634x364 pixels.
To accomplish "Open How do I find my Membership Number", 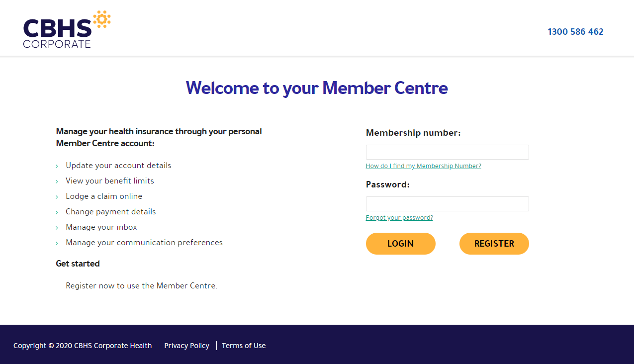I will pyautogui.click(x=424, y=166).
